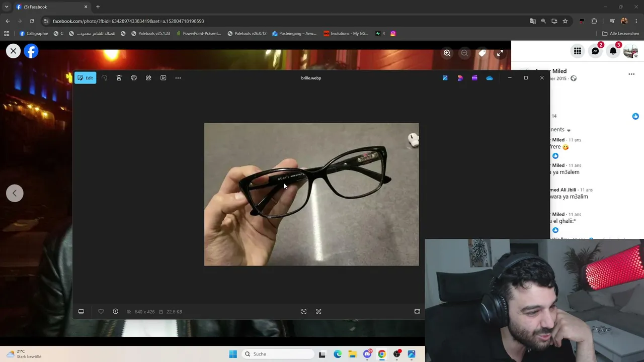Go back in the browser
This screenshot has width=644, height=362.
click(x=8, y=21)
